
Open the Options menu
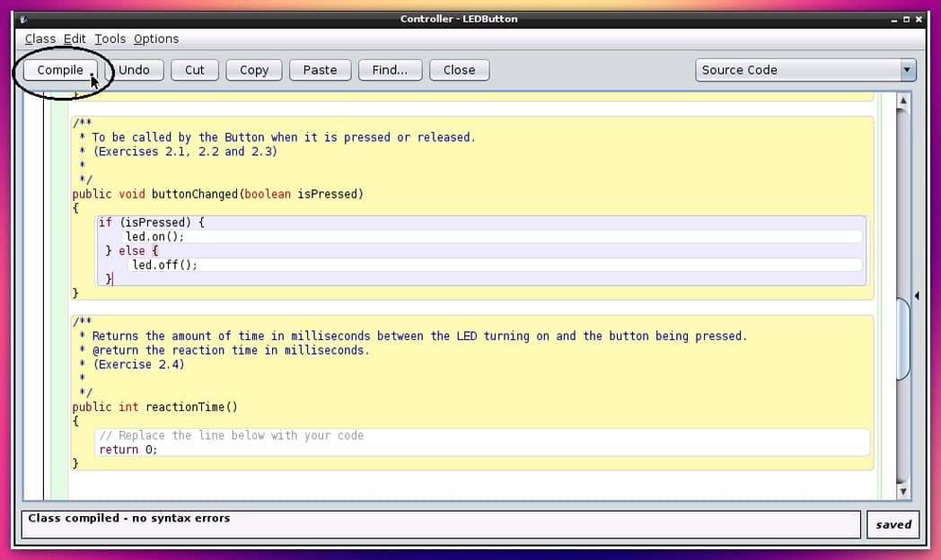156,39
